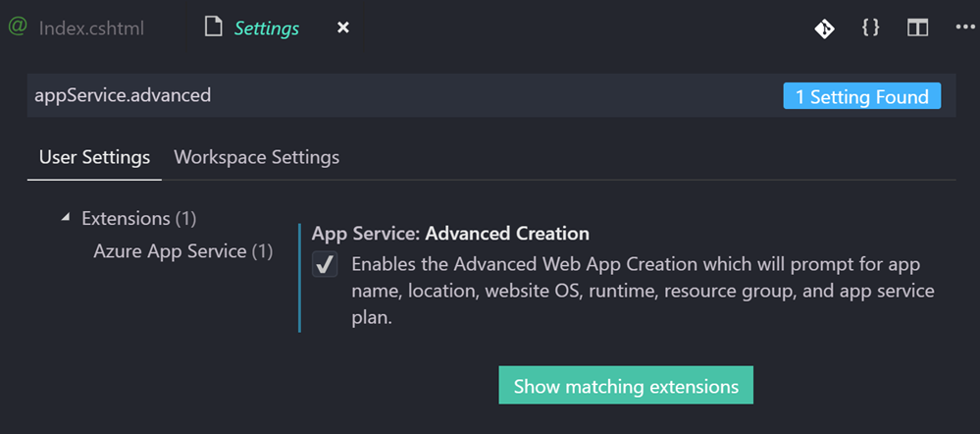980x434 pixels.
Task: Open the More Actions ellipsis menu
Action: click(x=965, y=27)
